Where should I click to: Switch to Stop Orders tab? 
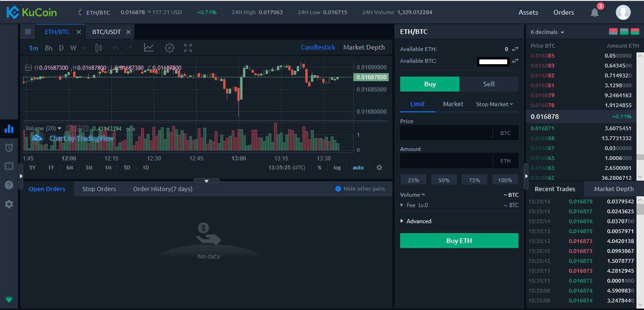click(x=99, y=189)
